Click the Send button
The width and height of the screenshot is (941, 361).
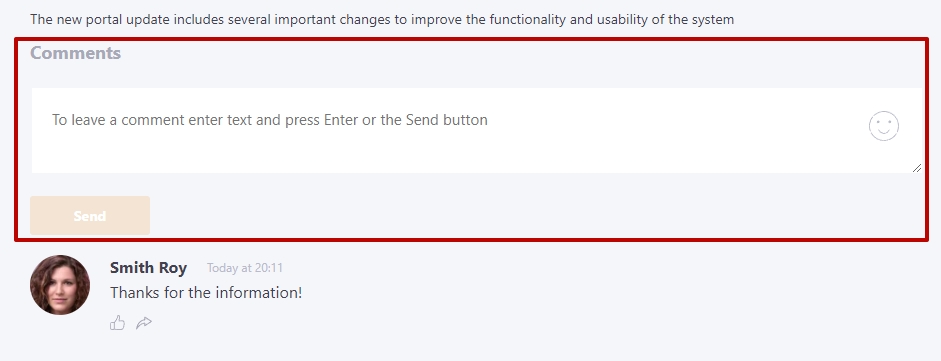(x=90, y=215)
